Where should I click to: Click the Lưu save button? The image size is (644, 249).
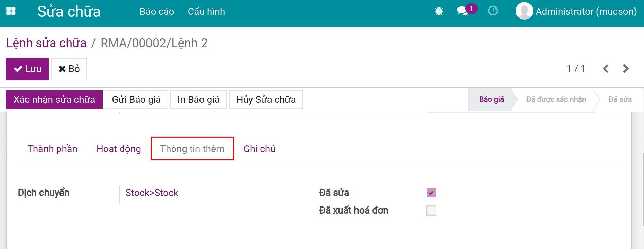point(28,69)
